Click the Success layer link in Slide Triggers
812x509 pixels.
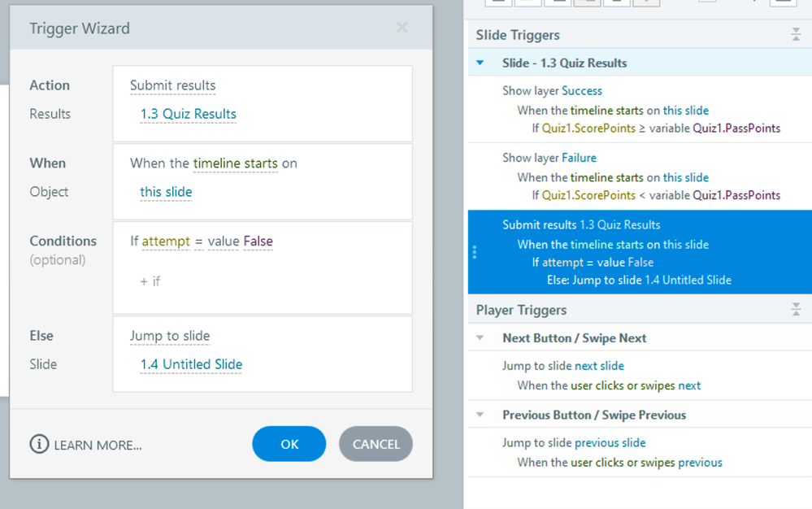[x=581, y=91]
